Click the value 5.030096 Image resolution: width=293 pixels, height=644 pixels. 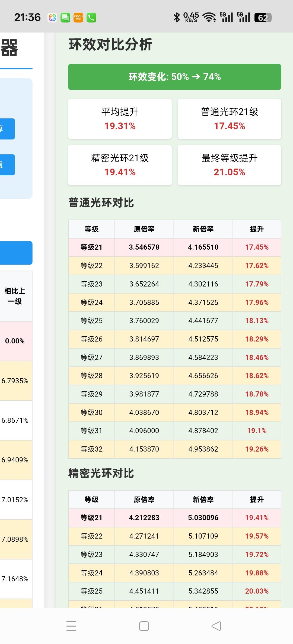tap(203, 518)
